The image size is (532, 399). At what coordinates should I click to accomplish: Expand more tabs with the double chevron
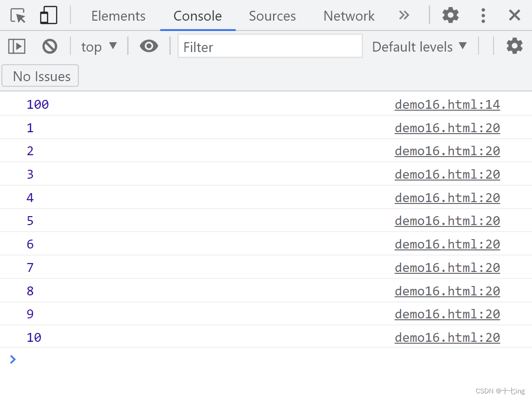click(404, 15)
